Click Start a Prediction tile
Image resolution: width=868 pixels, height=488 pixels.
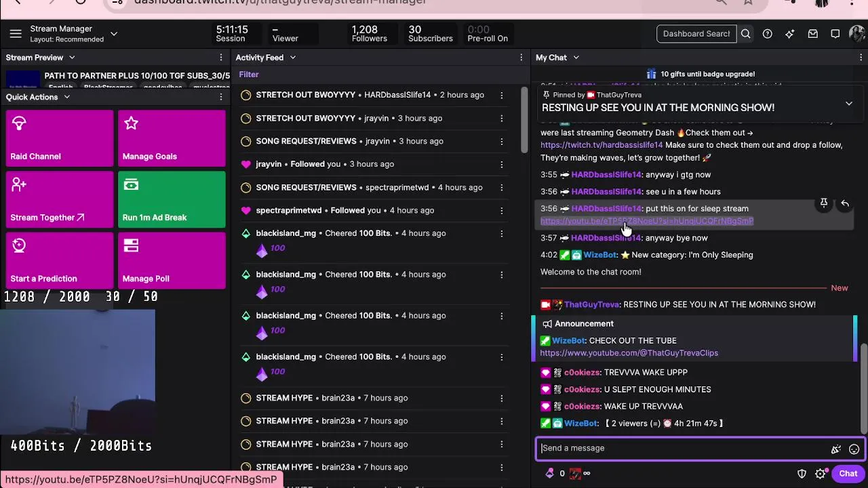(x=60, y=260)
